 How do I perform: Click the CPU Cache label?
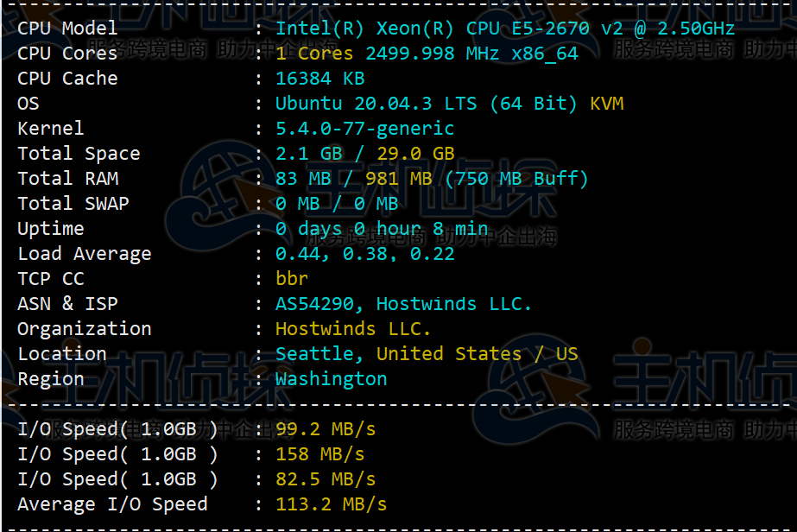point(67,78)
